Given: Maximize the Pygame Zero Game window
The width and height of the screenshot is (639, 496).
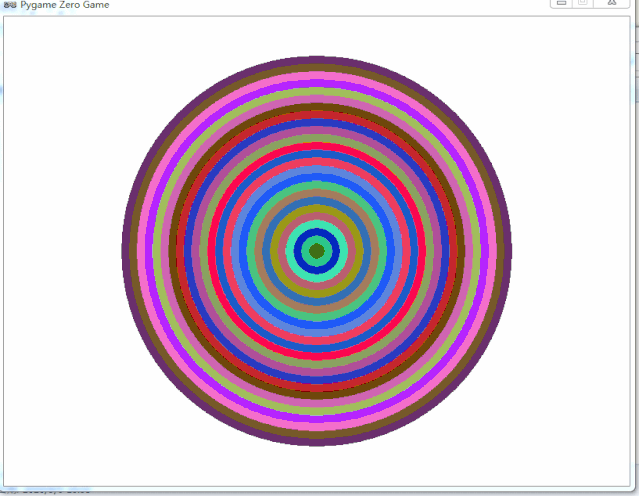Looking at the screenshot, I should (x=585, y=3).
